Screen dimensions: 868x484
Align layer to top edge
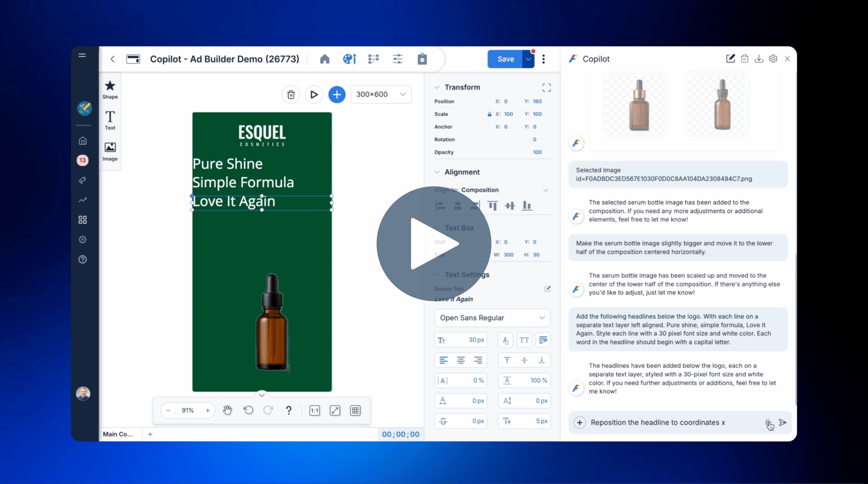[492, 205]
